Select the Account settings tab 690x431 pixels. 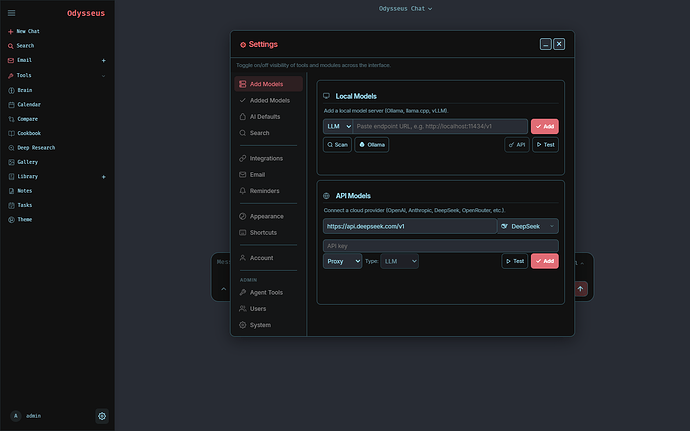click(268, 258)
